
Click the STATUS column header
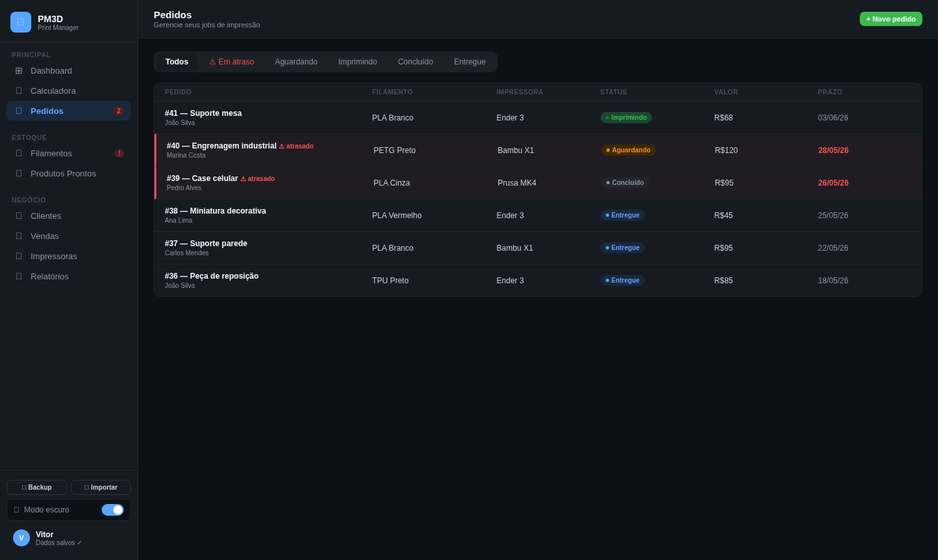tap(614, 92)
